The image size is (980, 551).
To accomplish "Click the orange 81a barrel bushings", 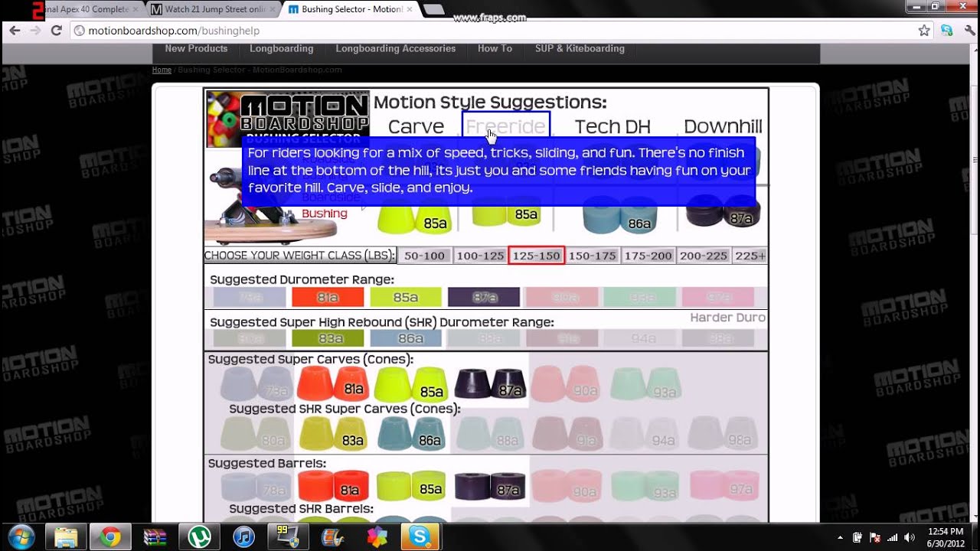I will [333, 486].
